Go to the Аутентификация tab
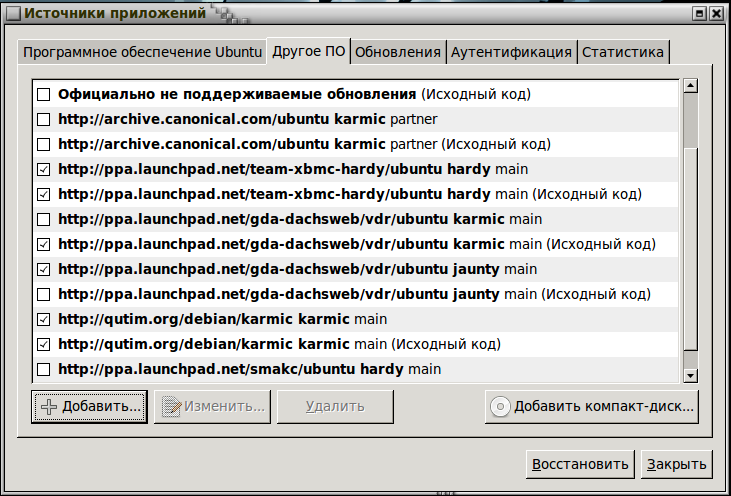The width and height of the screenshot is (731, 496). tap(511, 52)
